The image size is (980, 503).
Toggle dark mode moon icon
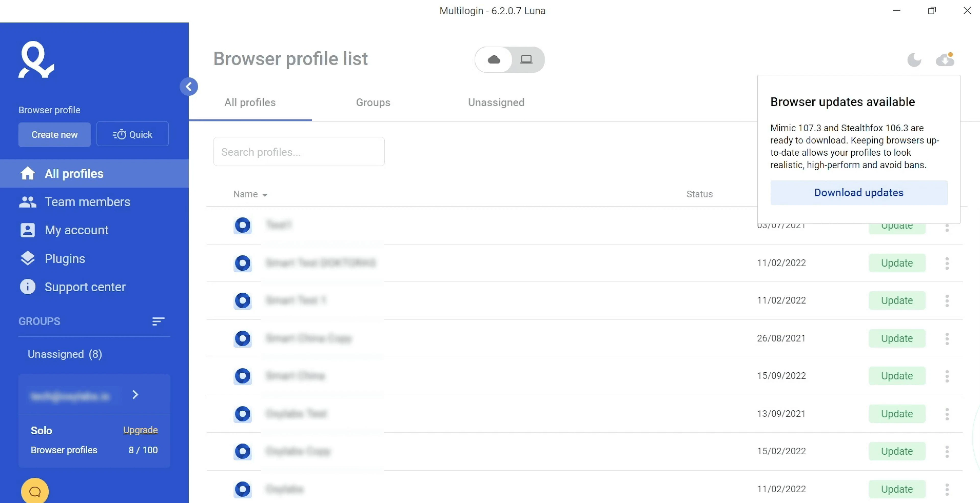pyautogui.click(x=914, y=60)
